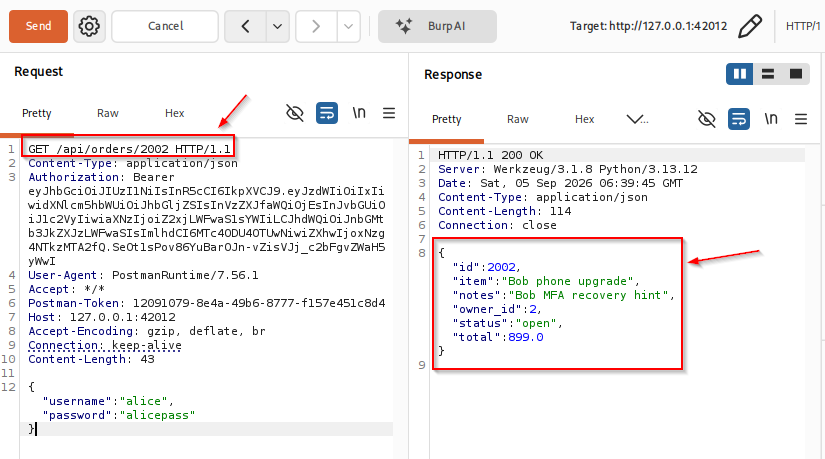
Task: Click the Accept: */* header line
Action: coord(66,289)
